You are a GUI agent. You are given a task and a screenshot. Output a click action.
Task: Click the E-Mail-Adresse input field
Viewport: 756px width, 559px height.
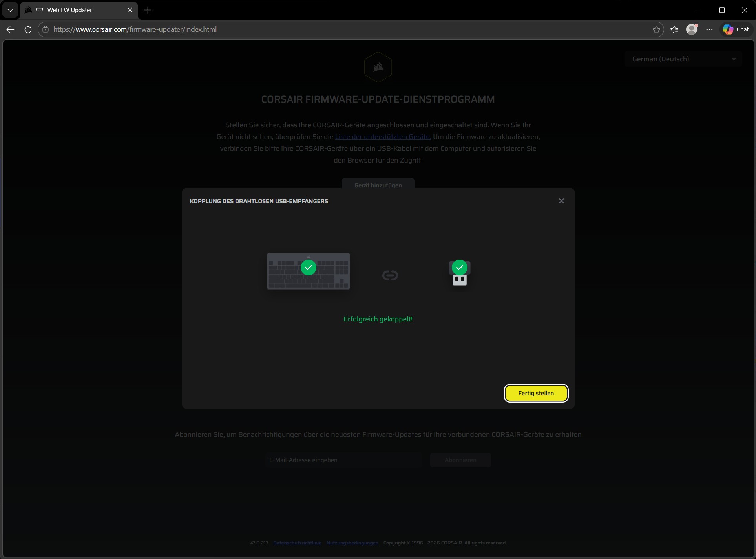click(x=343, y=460)
